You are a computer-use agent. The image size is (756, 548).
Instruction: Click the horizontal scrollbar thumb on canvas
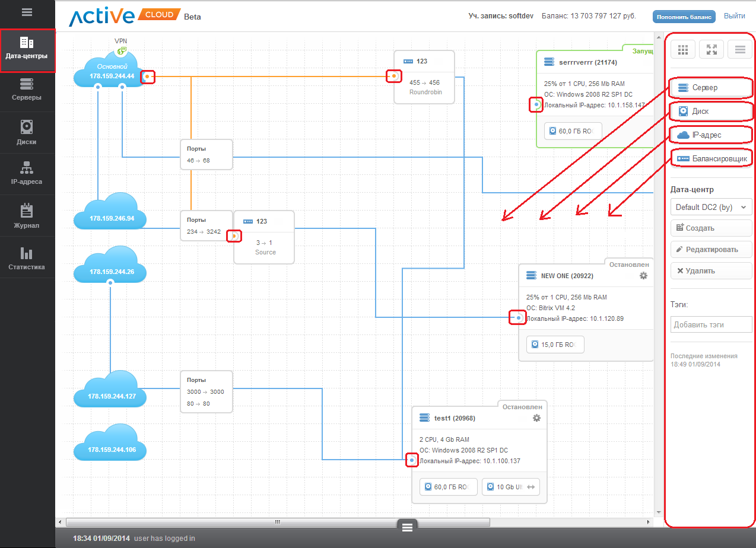(278, 522)
